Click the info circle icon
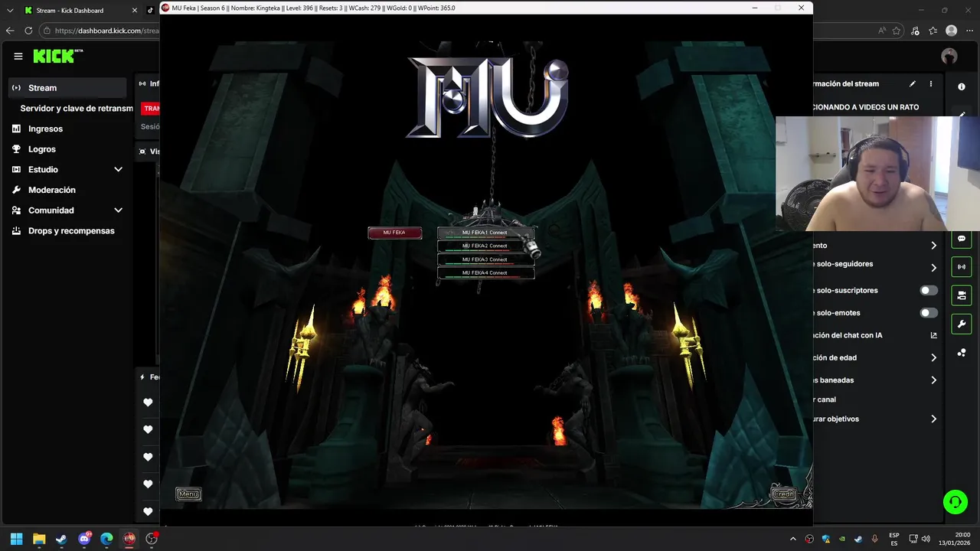The height and width of the screenshot is (551, 980). point(962,87)
